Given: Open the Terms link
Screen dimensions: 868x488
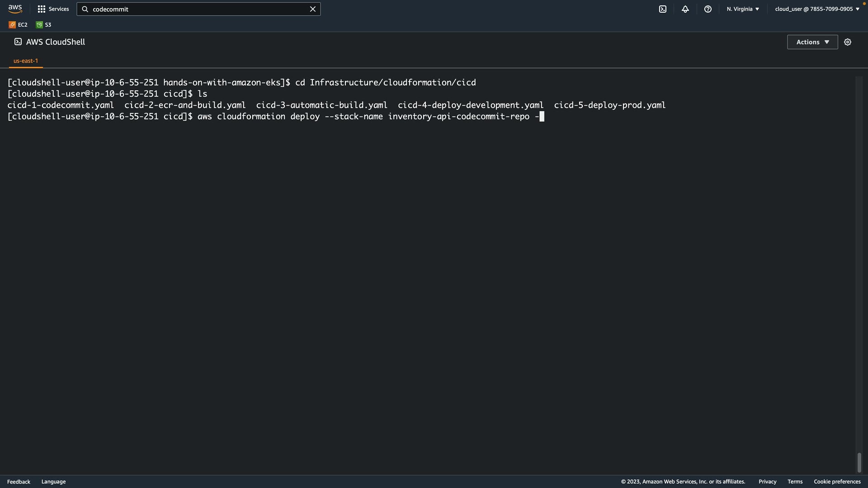Looking at the screenshot, I should 795,482.
